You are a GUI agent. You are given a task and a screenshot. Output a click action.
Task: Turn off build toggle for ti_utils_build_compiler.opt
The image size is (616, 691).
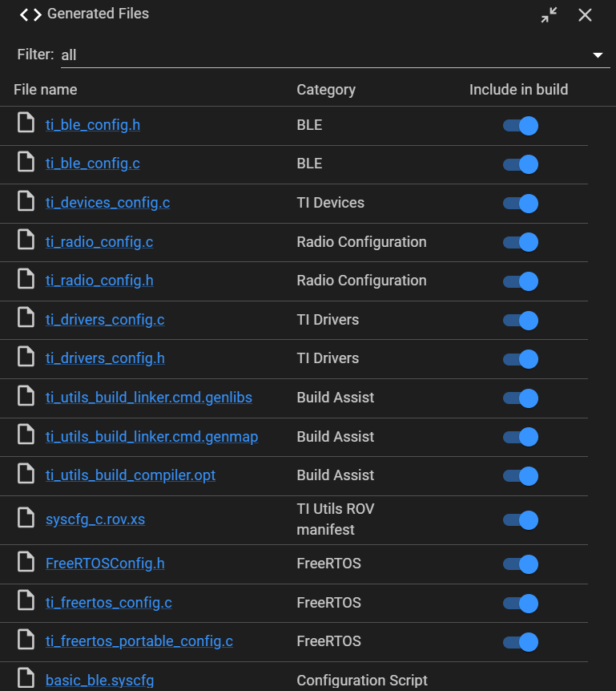click(520, 476)
